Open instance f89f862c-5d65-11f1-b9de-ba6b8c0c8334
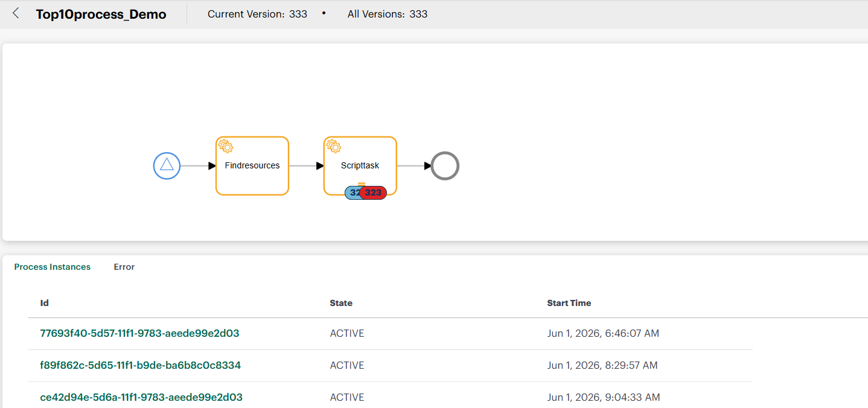 140,365
